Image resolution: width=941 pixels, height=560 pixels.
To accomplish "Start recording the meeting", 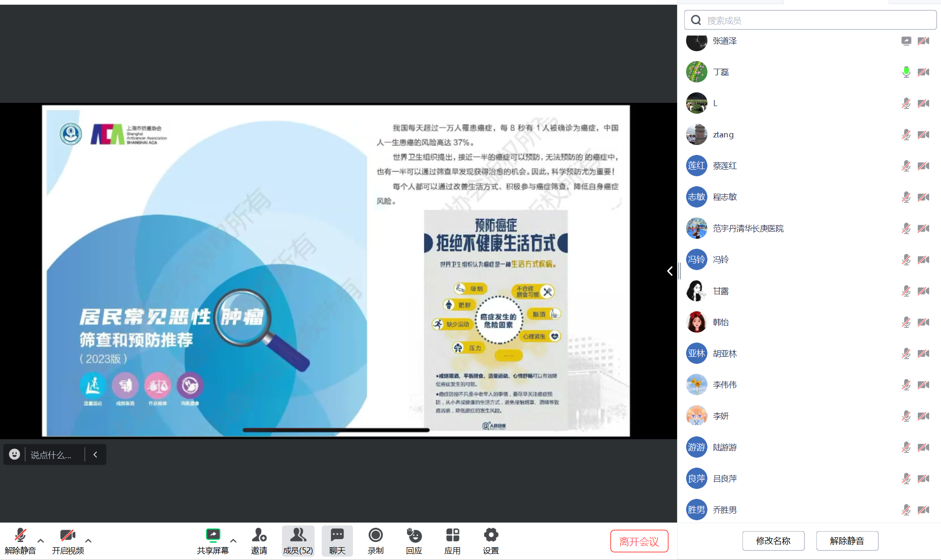I will pos(375,535).
